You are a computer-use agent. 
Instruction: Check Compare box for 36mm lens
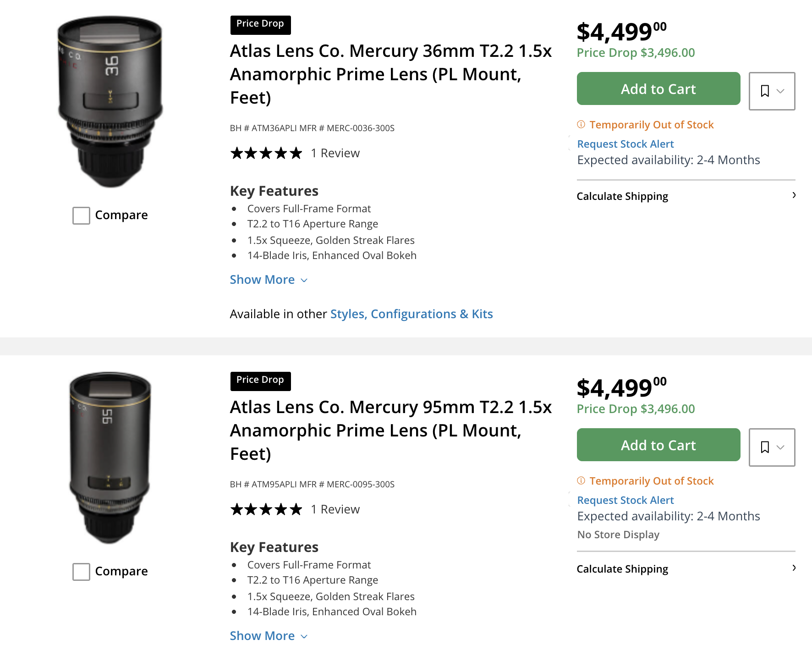pos(81,215)
